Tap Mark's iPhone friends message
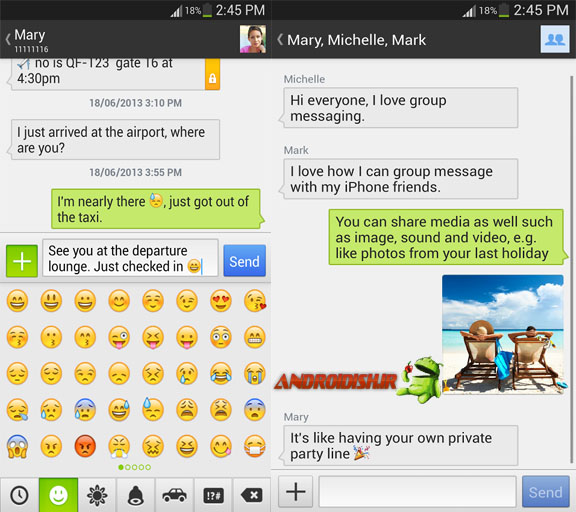Image resolution: width=576 pixels, height=512 pixels. (400, 179)
